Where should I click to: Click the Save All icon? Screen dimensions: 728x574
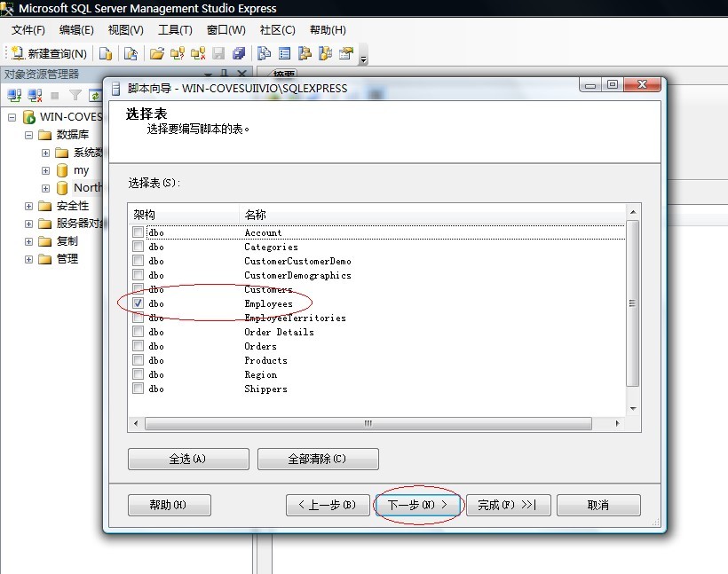pos(239,54)
